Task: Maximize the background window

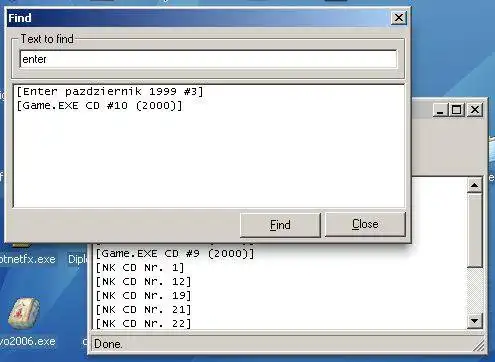Action: [x=457, y=110]
